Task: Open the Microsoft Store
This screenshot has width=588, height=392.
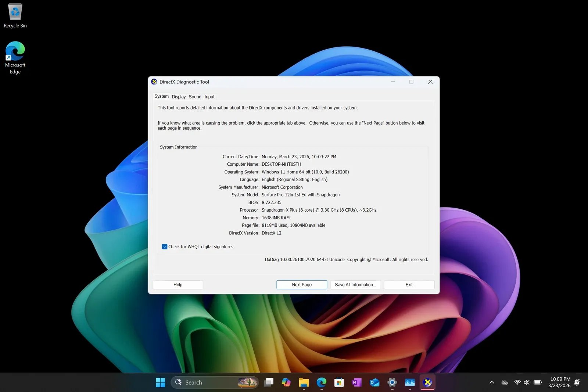Action: pos(339,382)
